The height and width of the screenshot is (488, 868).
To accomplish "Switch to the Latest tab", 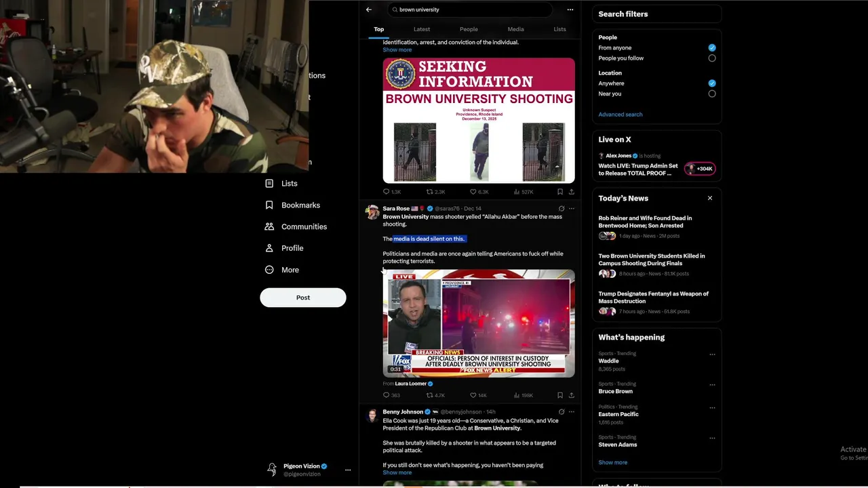I will click(x=422, y=29).
